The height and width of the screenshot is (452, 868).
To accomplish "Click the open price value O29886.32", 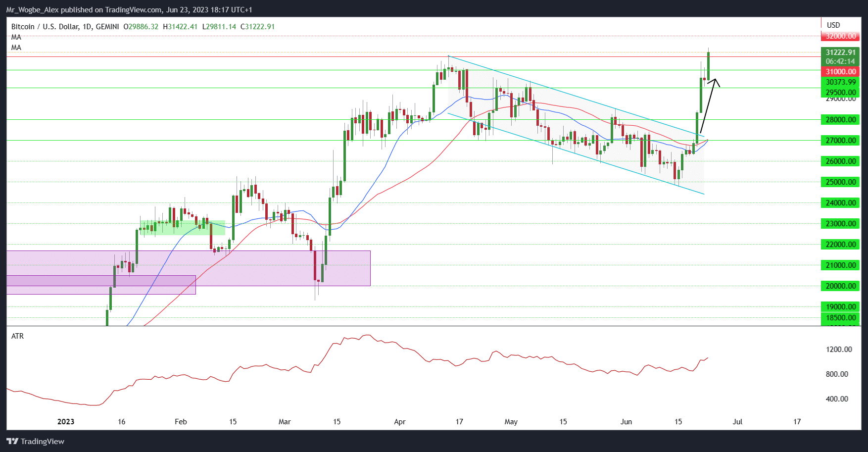I will point(141,27).
